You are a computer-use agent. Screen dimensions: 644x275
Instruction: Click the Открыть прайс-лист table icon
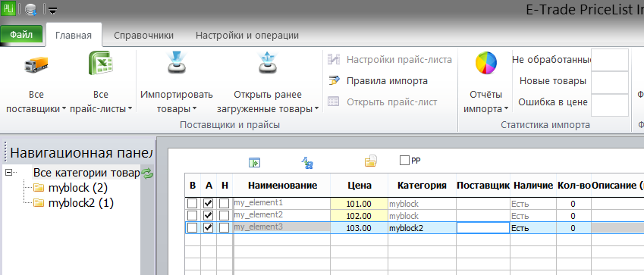pyautogui.click(x=334, y=102)
